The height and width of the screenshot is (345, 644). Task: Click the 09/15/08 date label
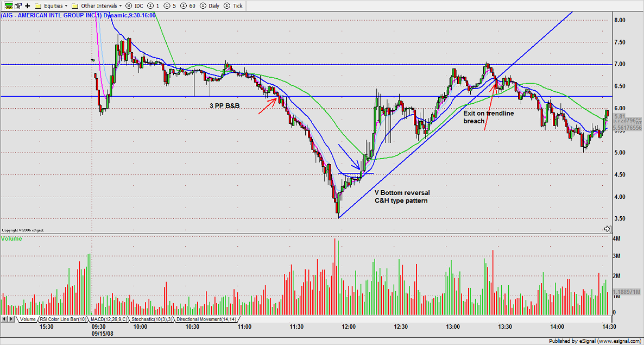point(103,333)
